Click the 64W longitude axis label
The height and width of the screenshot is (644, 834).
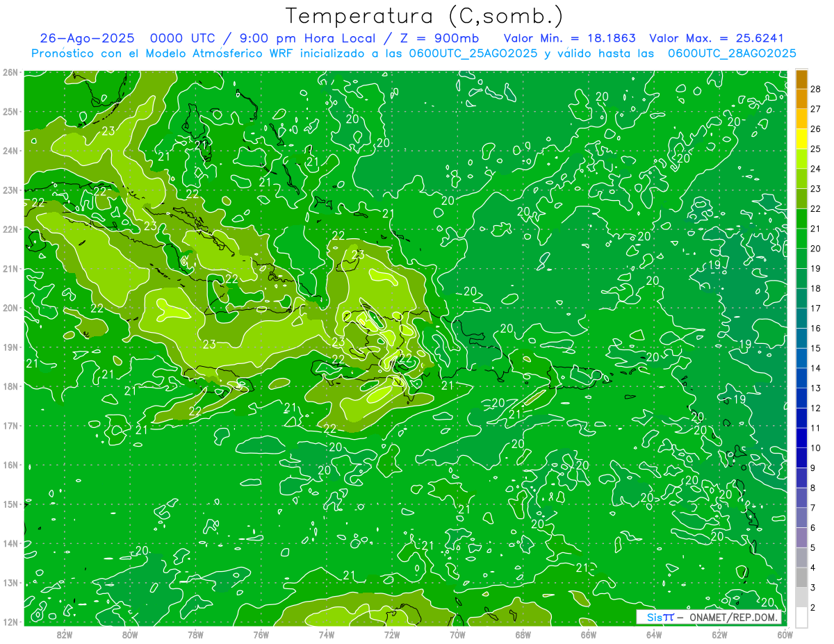(x=653, y=634)
